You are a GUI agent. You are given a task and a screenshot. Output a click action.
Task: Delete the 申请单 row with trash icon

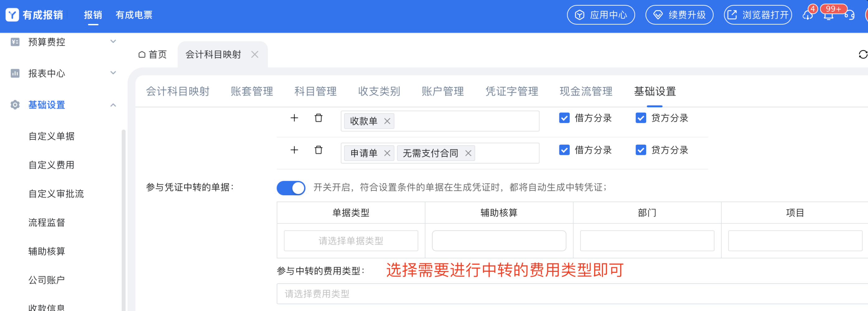click(318, 150)
